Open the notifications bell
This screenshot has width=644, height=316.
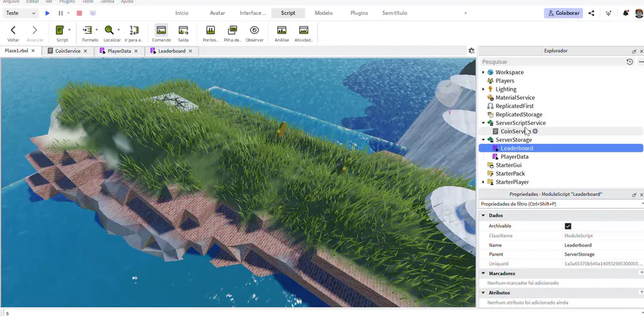click(625, 13)
